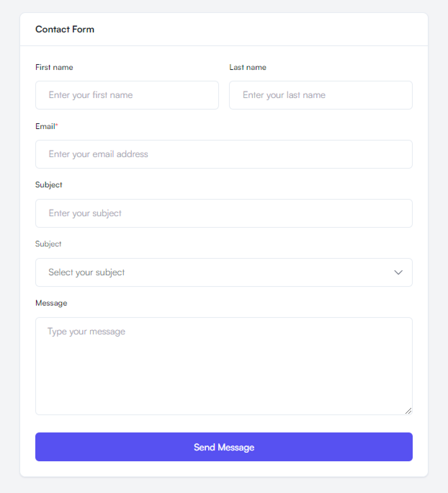Image resolution: width=448 pixels, height=493 pixels.
Task: Click the 'First name' field label
Action: [54, 67]
